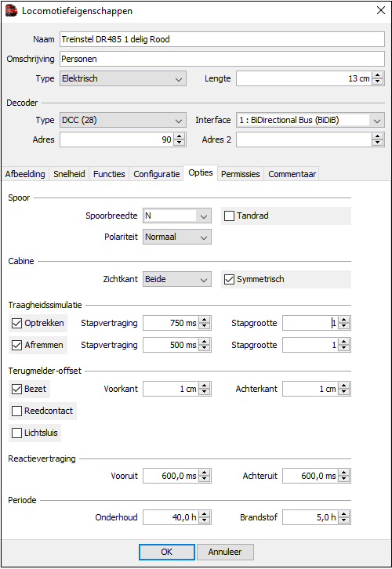Decrease Afremmen Stapgrootte with down arrow
392x569 pixels.
[343, 348]
